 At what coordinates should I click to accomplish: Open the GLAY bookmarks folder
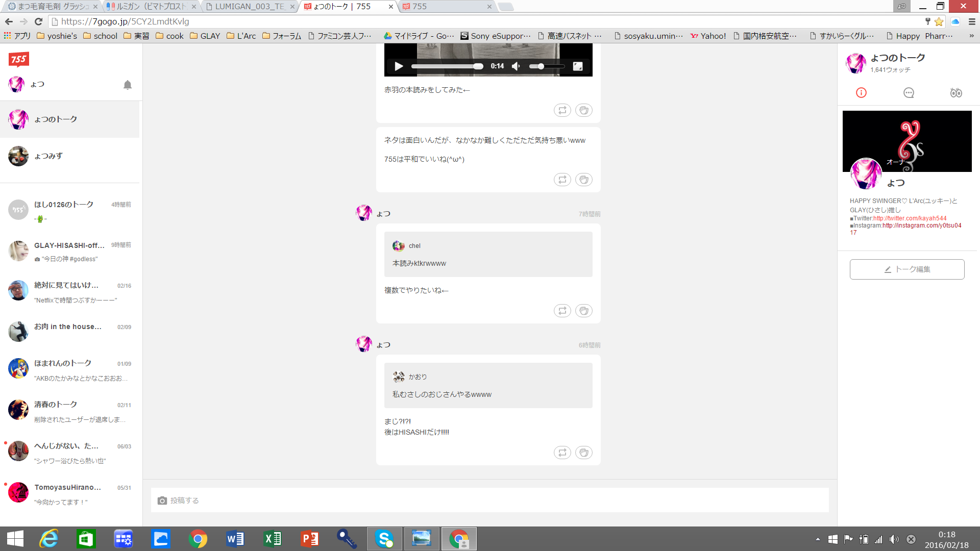205,36
